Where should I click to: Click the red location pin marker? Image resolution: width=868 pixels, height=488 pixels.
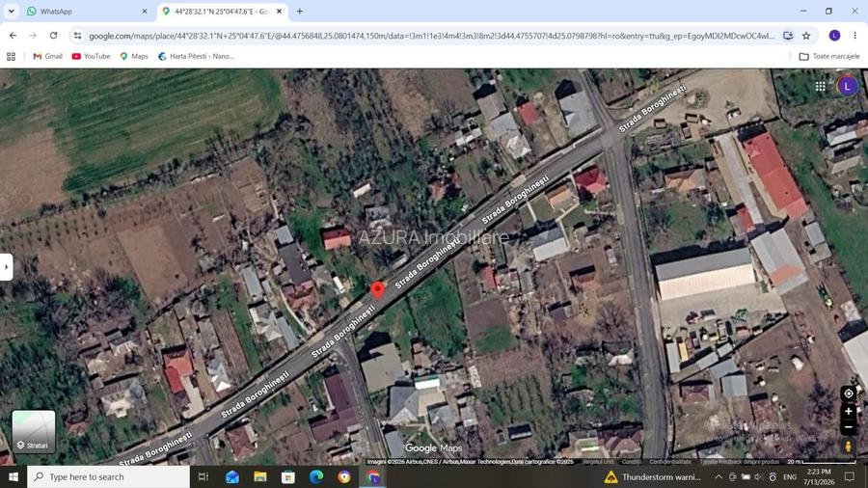coord(377,290)
